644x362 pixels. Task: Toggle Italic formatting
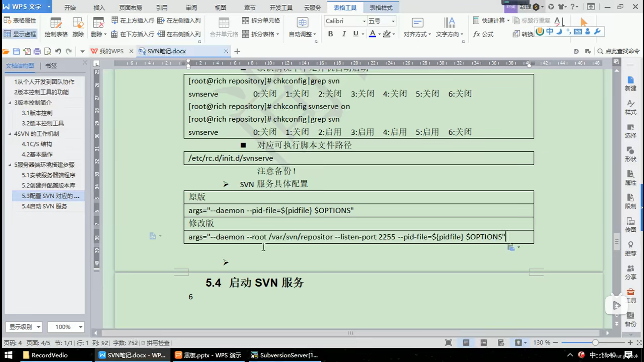pos(343,34)
